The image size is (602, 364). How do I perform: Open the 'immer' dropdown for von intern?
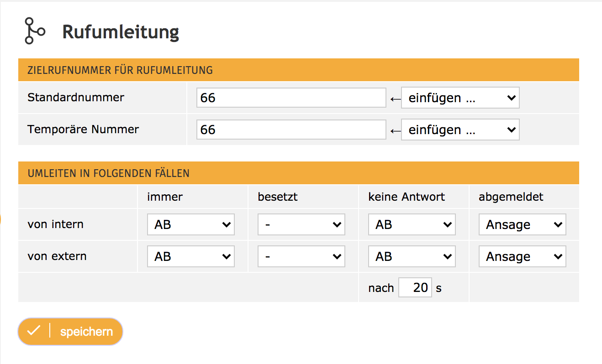pyautogui.click(x=190, y=224)
